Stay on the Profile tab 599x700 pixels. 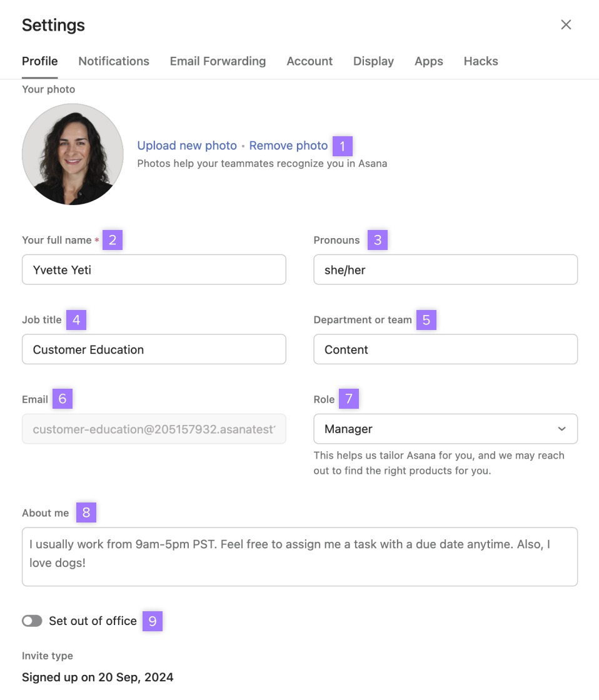click(x=39, y=61)
